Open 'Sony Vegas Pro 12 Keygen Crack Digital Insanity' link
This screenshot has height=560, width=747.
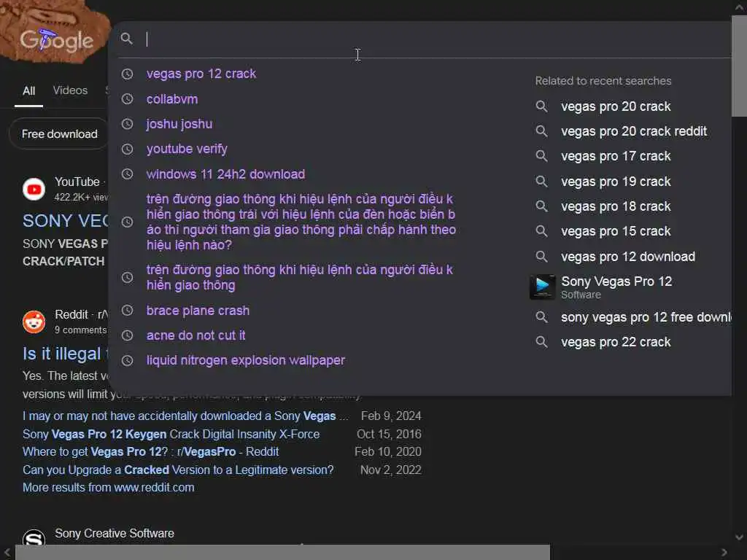(171, 435)
